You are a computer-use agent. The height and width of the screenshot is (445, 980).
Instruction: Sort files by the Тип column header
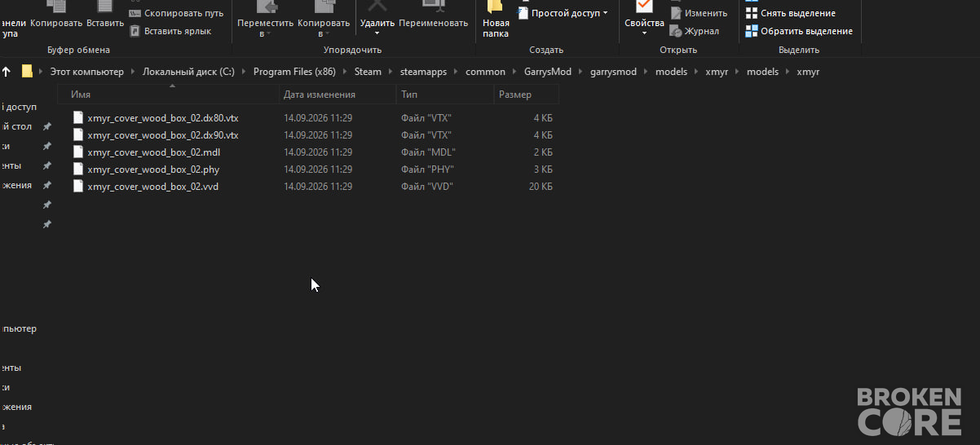(445, 95)
